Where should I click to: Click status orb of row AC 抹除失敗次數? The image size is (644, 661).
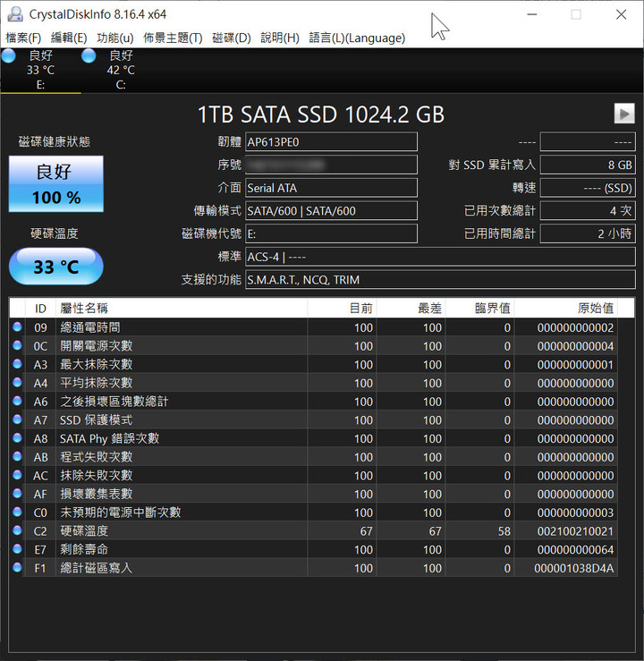pos(17,475)
